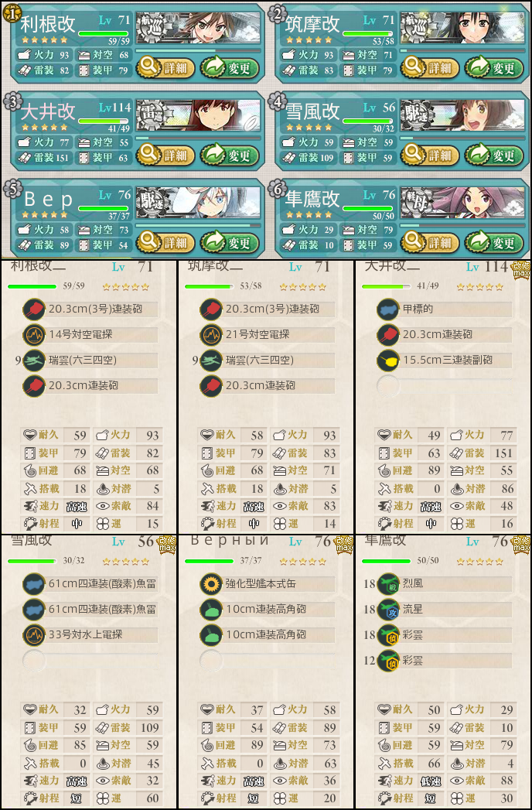Click the 流星 torpedo bomber icon

click(x=388, y=610)
